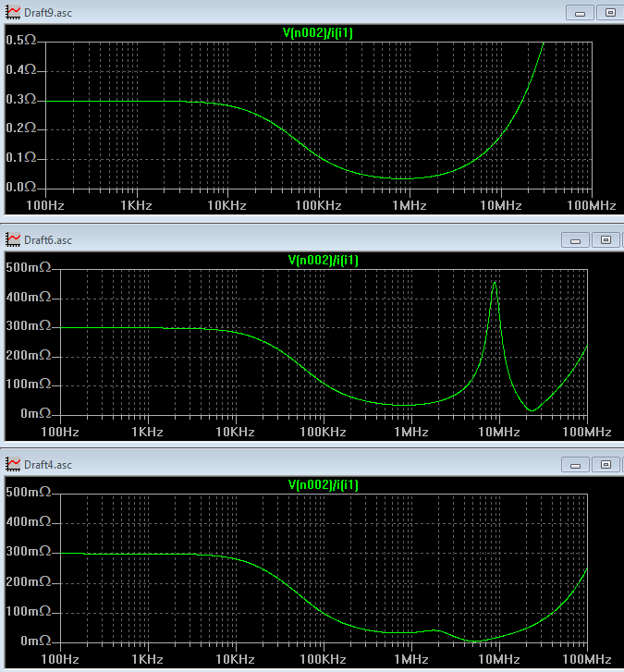The height and width of the screenshot is (672, 624).
Task: Click the 100mΩ axis label in Draft4
Action: point(29,611)
